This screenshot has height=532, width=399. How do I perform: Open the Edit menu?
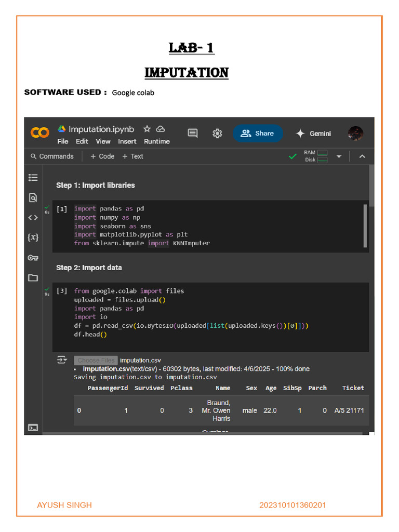82,141
